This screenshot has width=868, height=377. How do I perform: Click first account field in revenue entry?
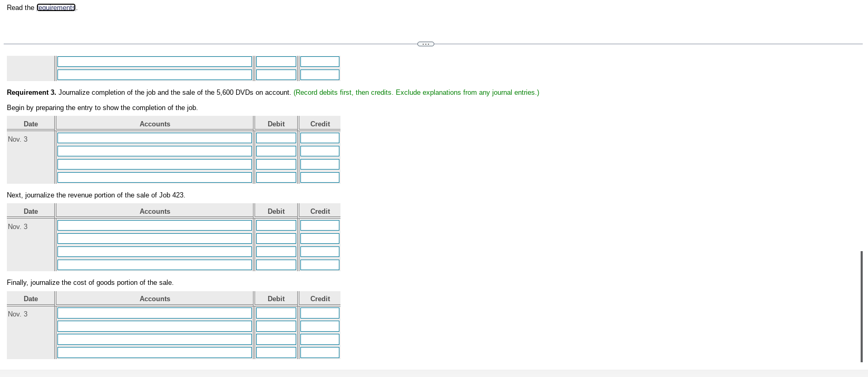154,225
